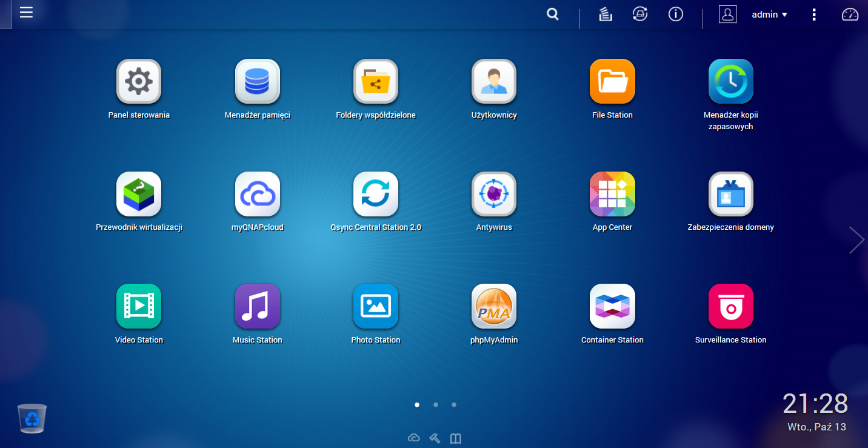Open Użytkownicy users app

tap(494, 81)
